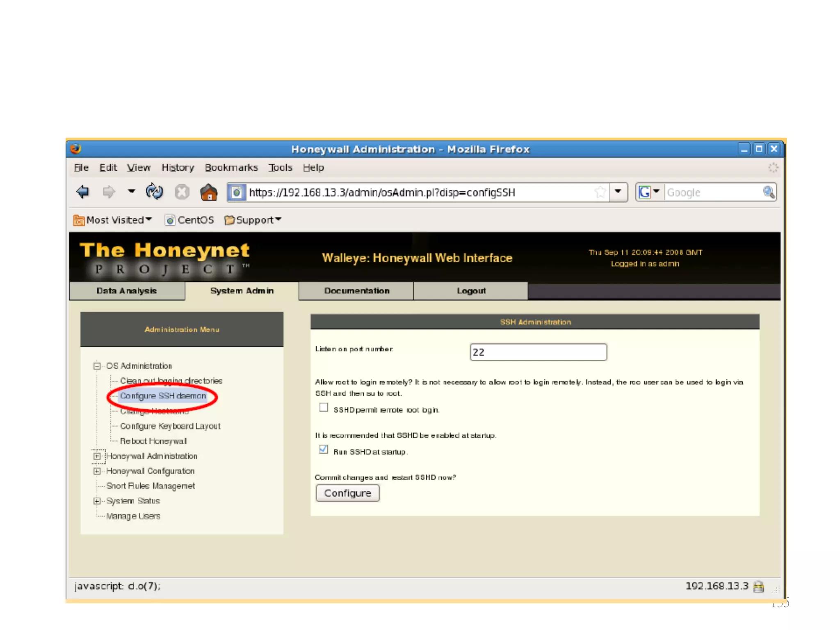Click the bookmark star in address bar
Viewport: 840px width, 630px height.
(x=600, y=192)
